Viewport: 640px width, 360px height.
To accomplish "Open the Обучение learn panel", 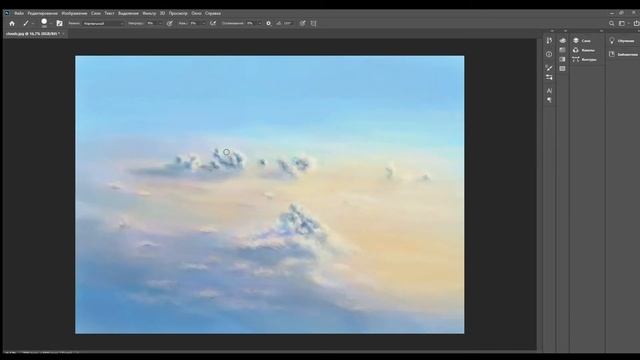I will 622,40.
